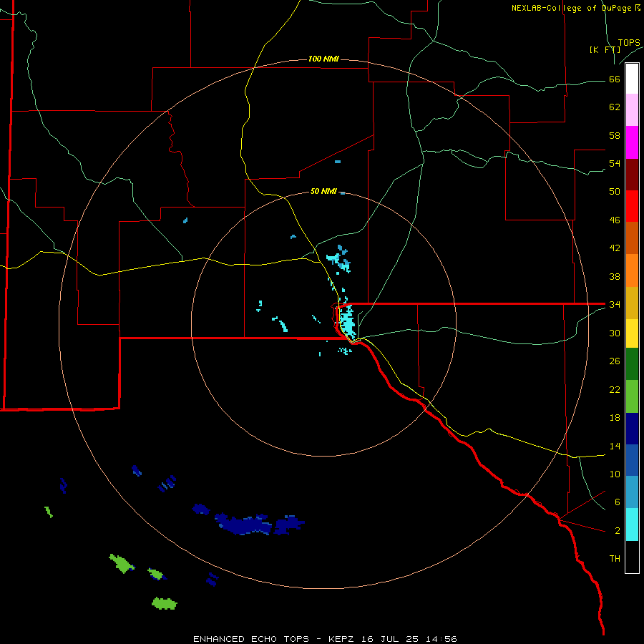The image size is (644, 644).
Task: Pick the bright red legend swatch
Action: 632,206
